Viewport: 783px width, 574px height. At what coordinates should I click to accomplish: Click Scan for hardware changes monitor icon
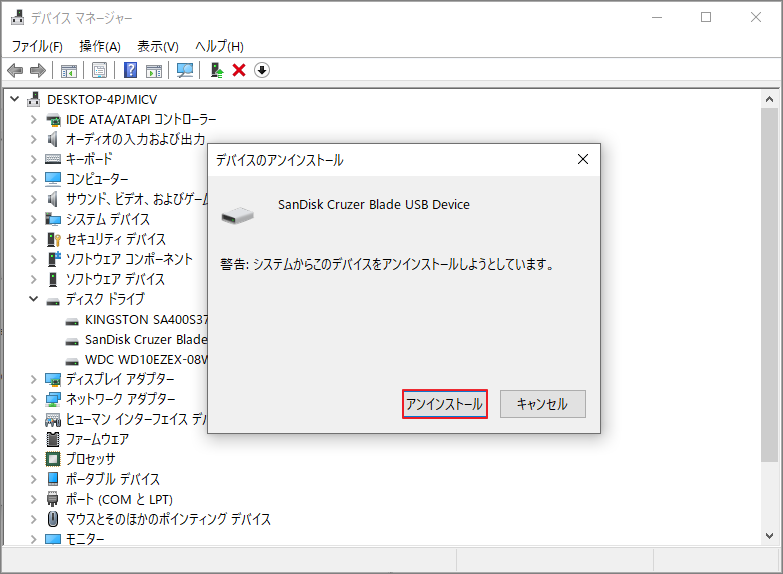pos(185,70)
